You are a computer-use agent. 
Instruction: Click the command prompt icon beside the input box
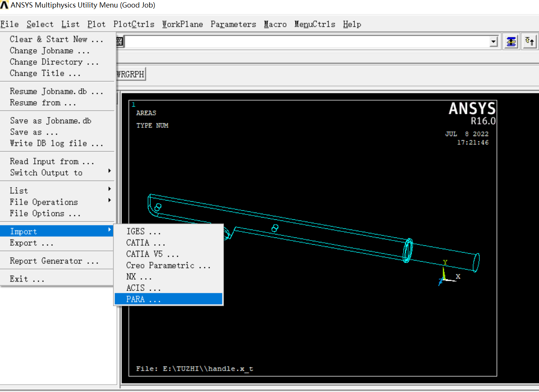pyautogui.click(x=119, y=41)
